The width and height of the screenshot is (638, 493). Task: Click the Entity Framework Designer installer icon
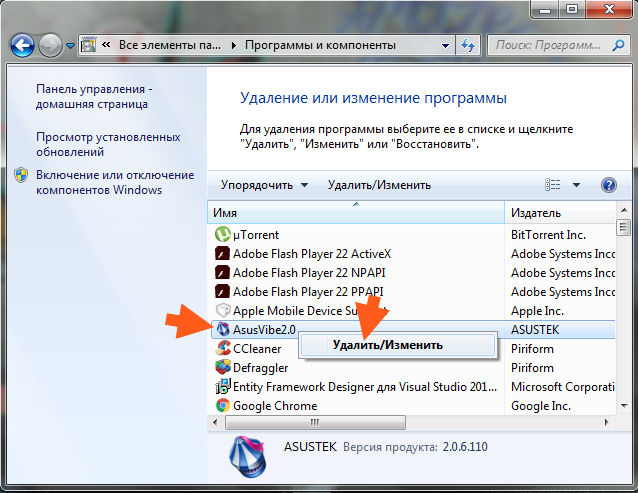coord(223,386)
